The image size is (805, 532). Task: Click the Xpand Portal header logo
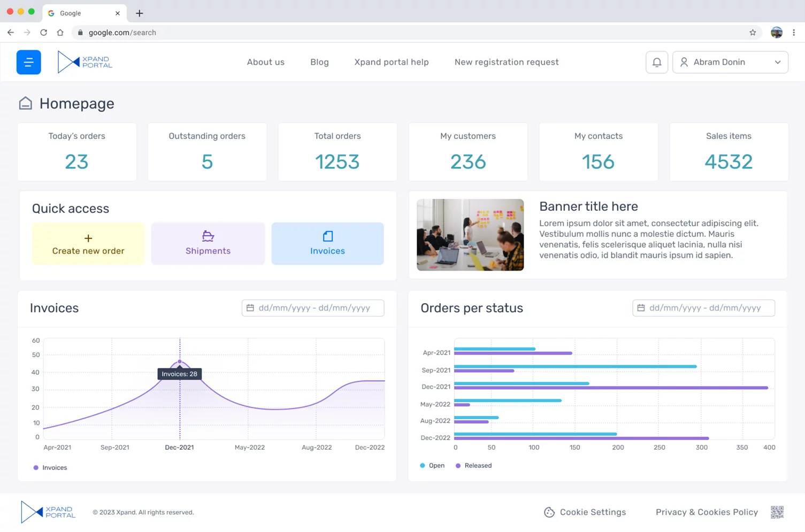point(85,62)
